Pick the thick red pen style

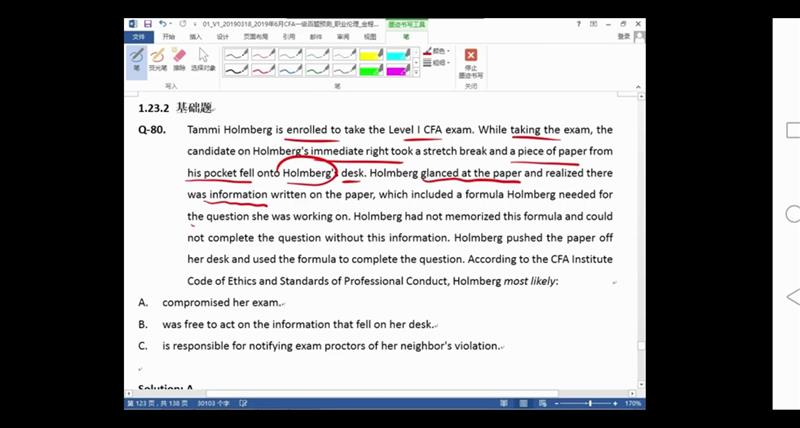(263, 70)
